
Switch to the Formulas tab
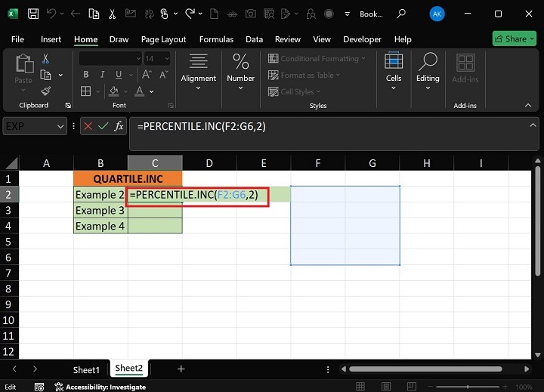217,39
